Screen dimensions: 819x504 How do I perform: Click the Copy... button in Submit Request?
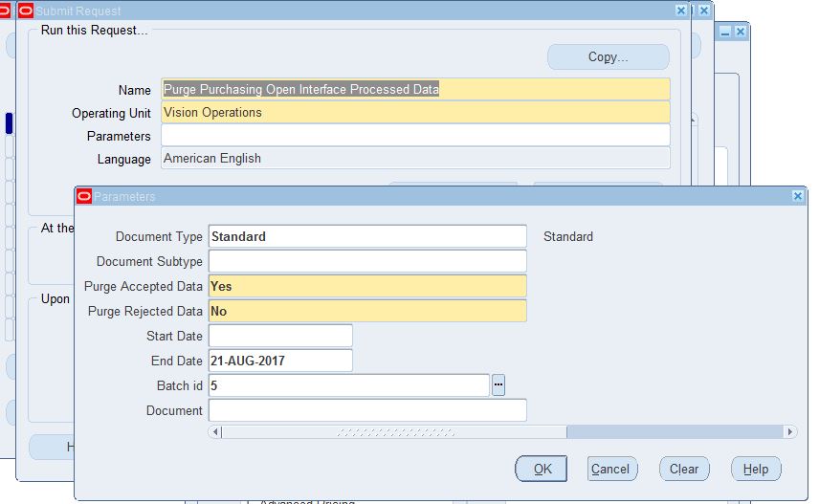click(x=608, y=56)
